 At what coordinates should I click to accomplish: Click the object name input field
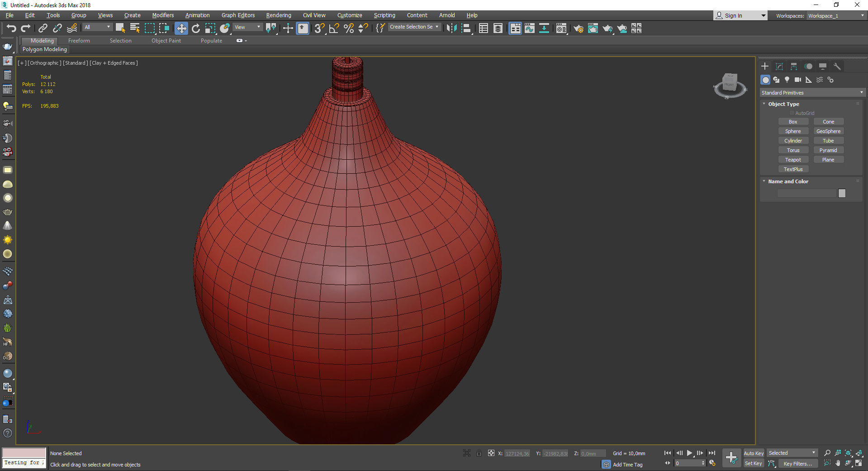point(806,193)
